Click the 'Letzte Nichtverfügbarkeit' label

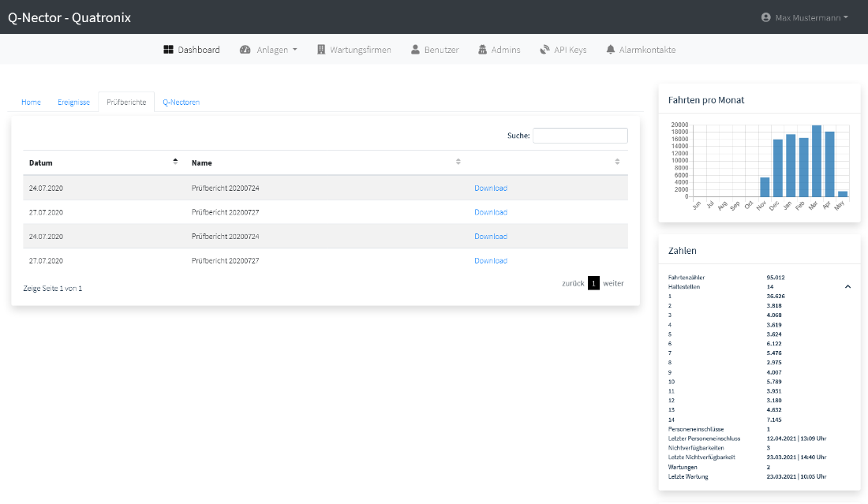pyautogui.click(x=702, y=457)
